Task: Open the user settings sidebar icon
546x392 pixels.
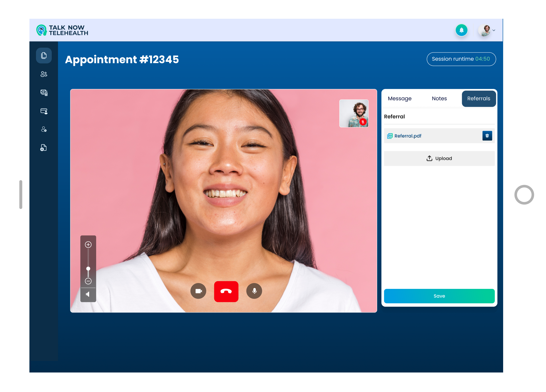Action: (44, 129)
